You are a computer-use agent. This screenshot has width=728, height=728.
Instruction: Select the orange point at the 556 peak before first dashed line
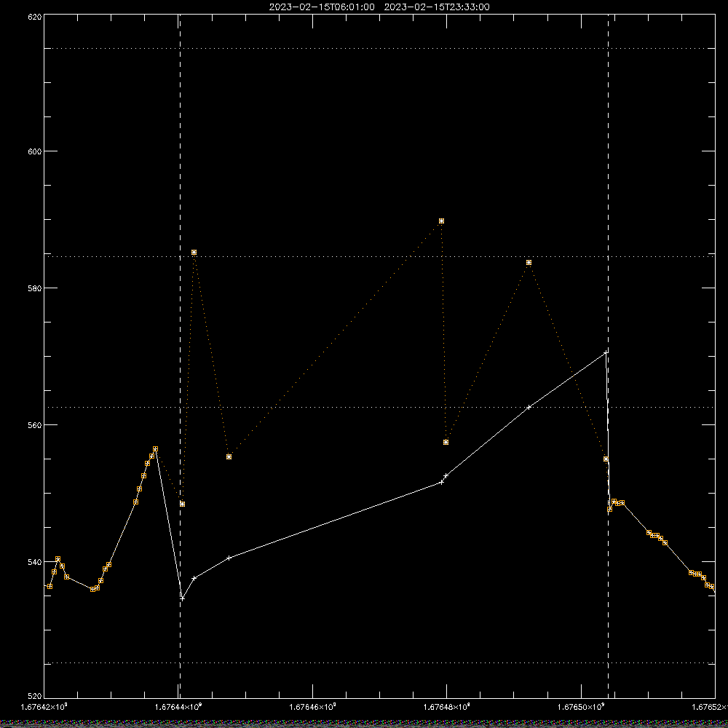(156, 449)
